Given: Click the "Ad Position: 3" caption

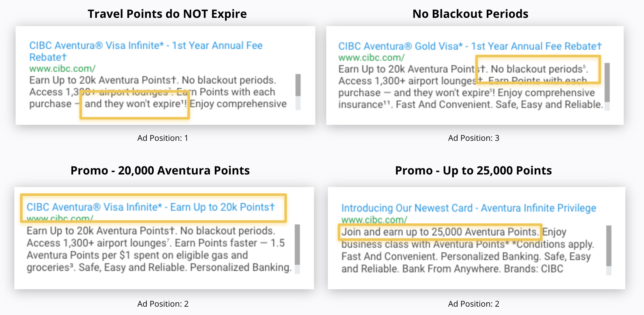Looking at the screenshot, I should 473,138.
